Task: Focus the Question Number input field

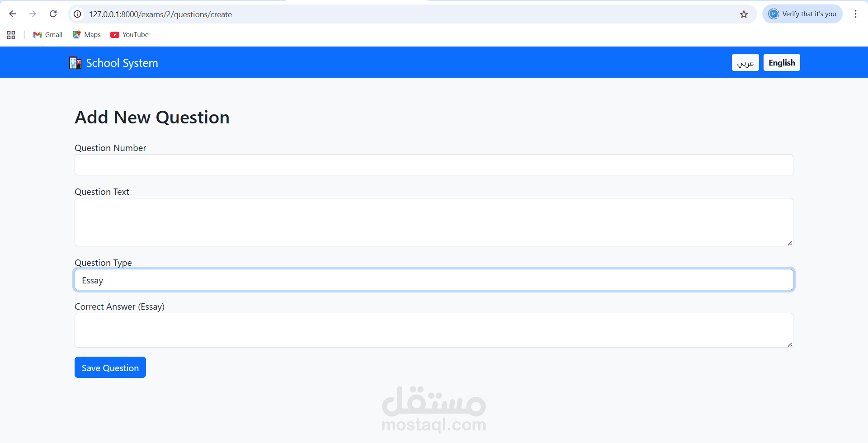Action: pos(434,165)
